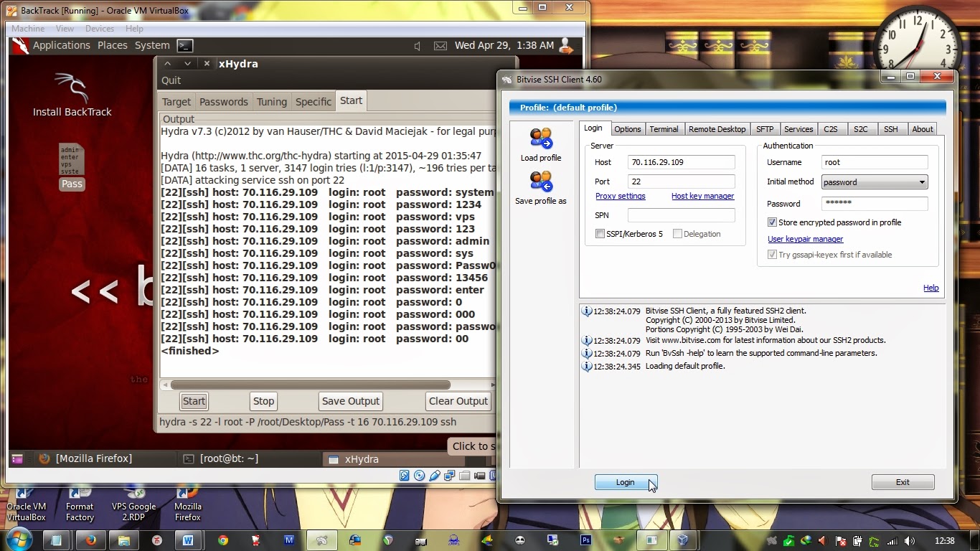980x551 pixels.
Task: Click the Host input field
Action: click(682, 162)
